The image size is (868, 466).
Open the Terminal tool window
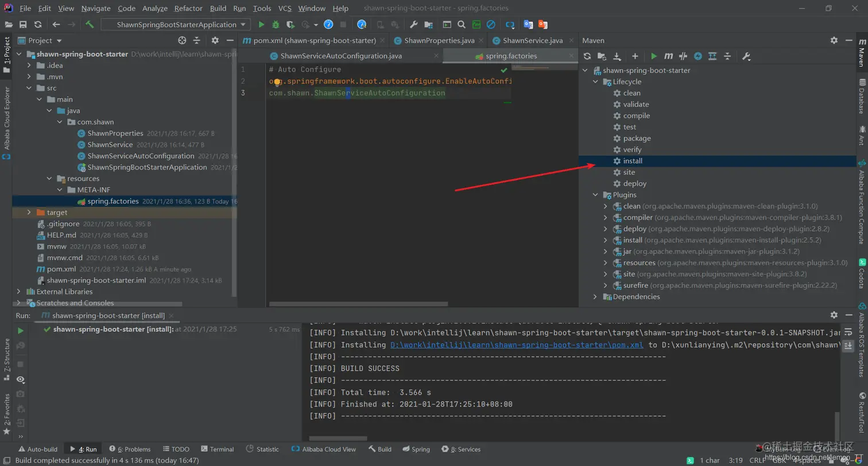point(216,449)
